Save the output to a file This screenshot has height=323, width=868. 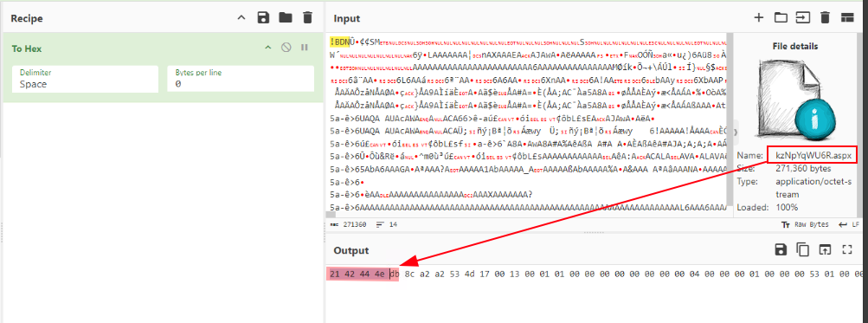781,250
